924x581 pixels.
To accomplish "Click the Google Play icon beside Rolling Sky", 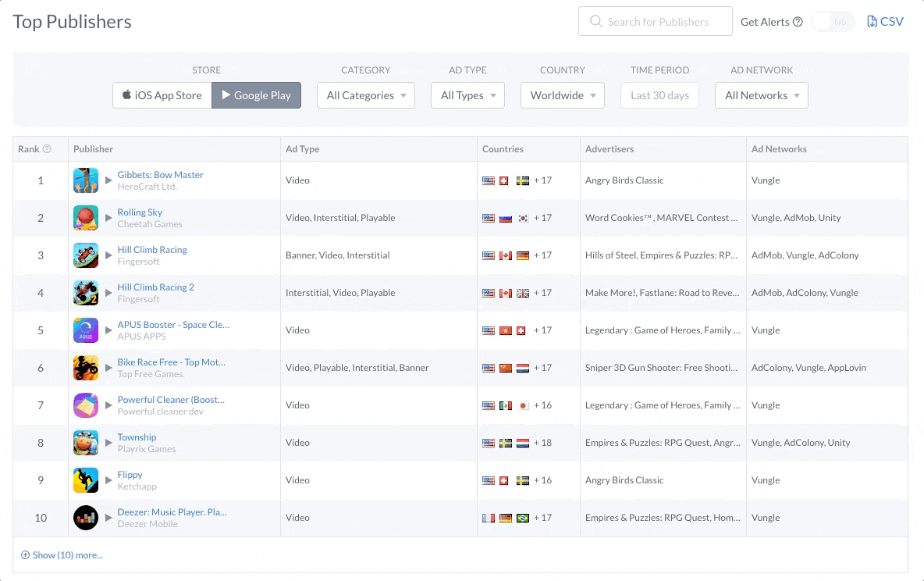I will point(108,218).
